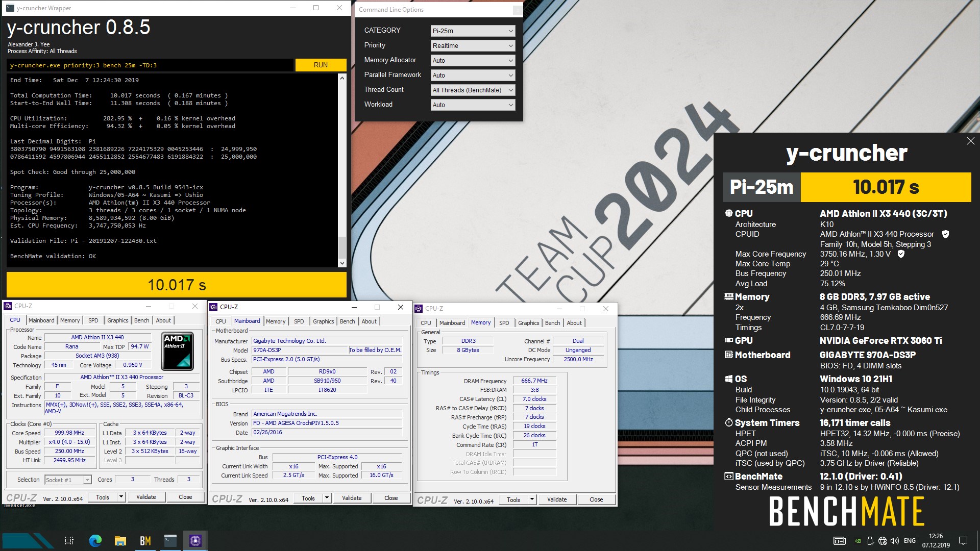
Task: Click Close in CPU-Z CPU window
Action: [185, 497]
